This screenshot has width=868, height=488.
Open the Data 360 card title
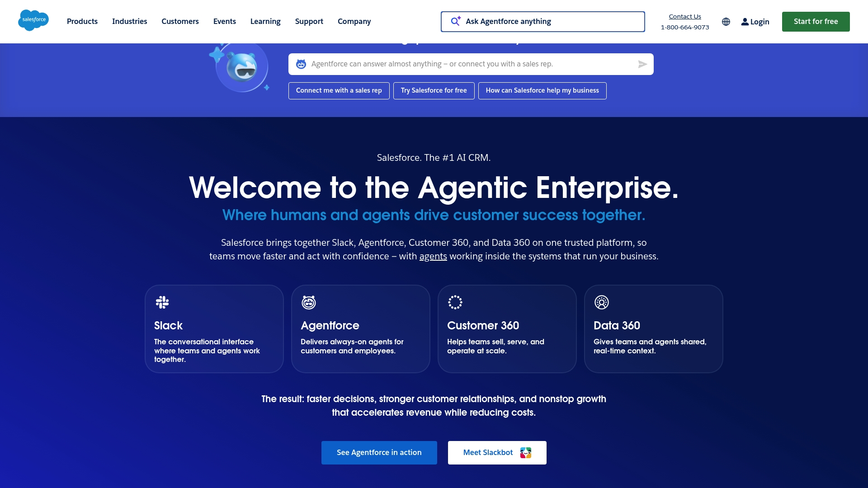[x=617, y=325]
